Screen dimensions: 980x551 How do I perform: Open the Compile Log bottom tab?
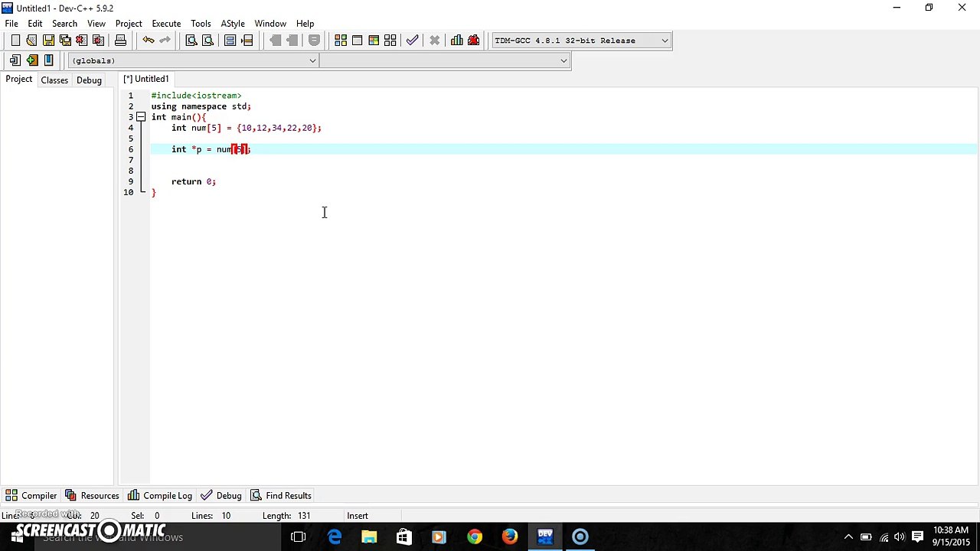[160, 496]
